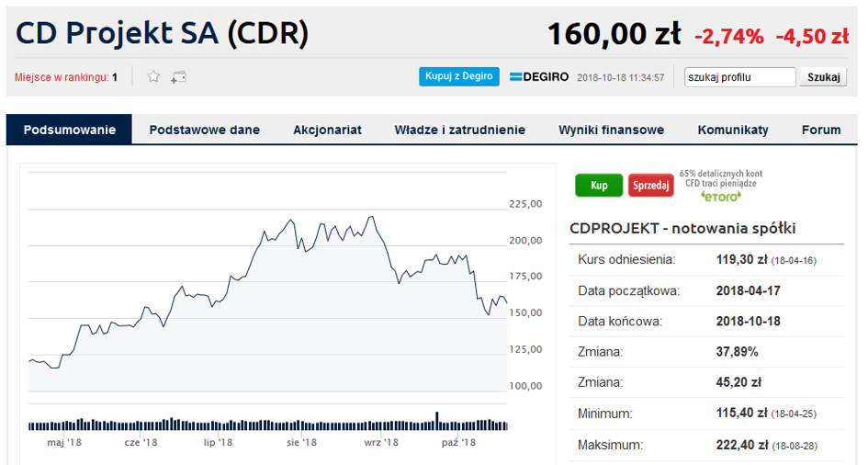Click the lip '18 date label
Viewport: 868px width, 465px height.
tap(218, 442)
